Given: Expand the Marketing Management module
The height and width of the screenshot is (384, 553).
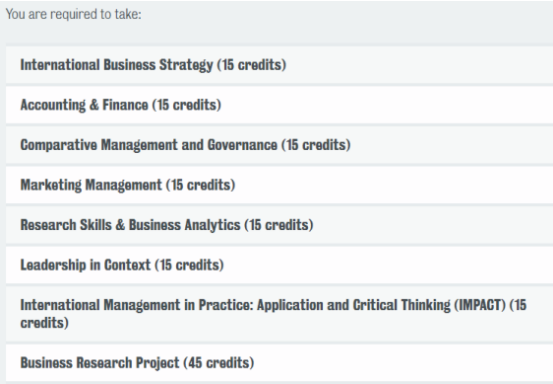Looking at the screenshot, I should (x=279, y=185).
